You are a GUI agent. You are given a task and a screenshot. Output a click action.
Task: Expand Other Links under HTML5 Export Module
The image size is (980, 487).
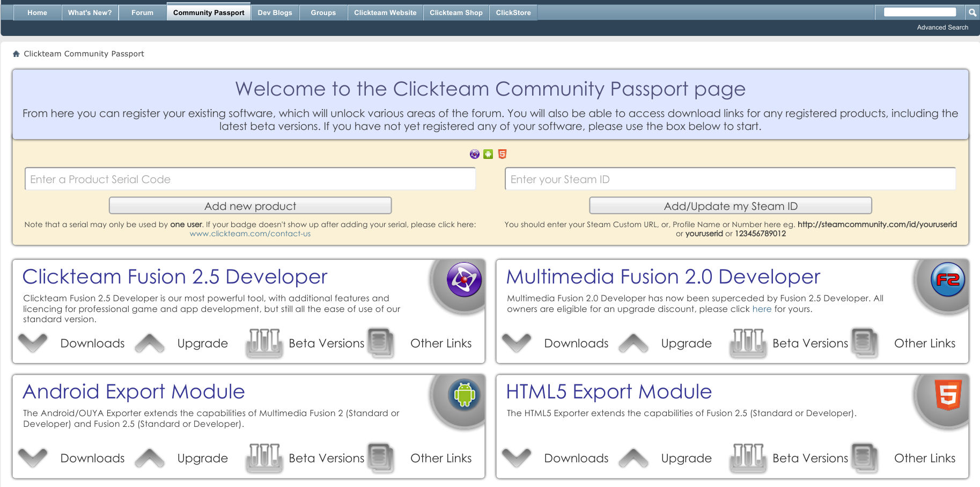pos(925,458)
